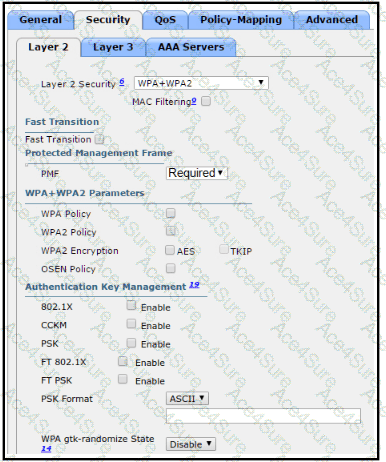
Task: Expand the WPA gtk-randomize State dropdown
Action: (191, 444)
